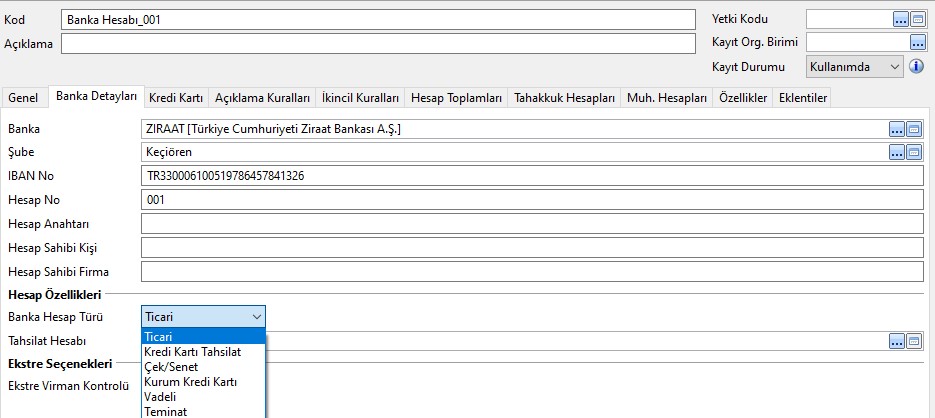Open Kayıt Org. Birimi lookup button
Image resolution: width=935 pixels, height=418 pixels.
(x=917, y=43)
